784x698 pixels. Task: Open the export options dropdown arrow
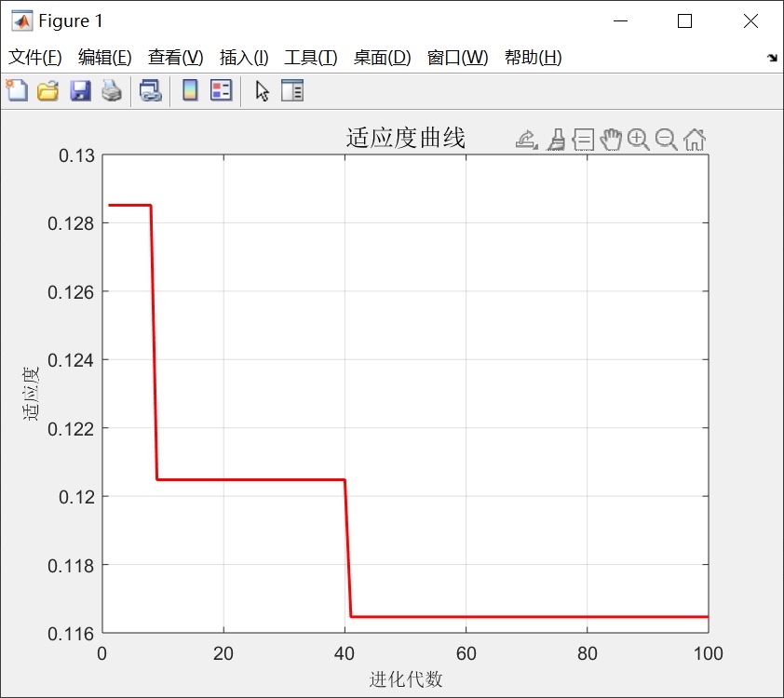tap(534, 147)
